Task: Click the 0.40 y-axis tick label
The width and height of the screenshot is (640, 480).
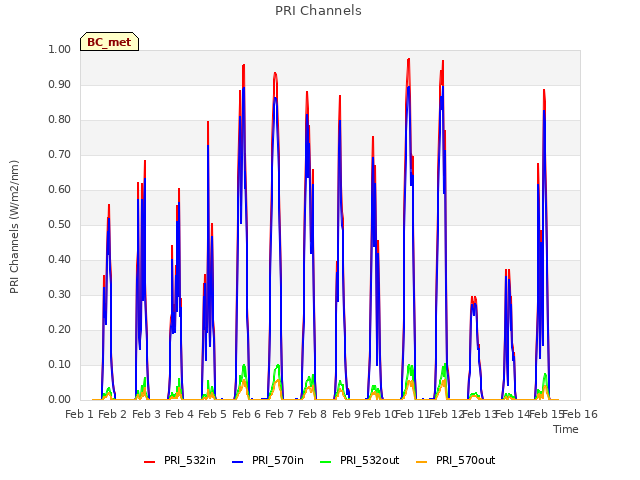Action: (x=60, y=260)
